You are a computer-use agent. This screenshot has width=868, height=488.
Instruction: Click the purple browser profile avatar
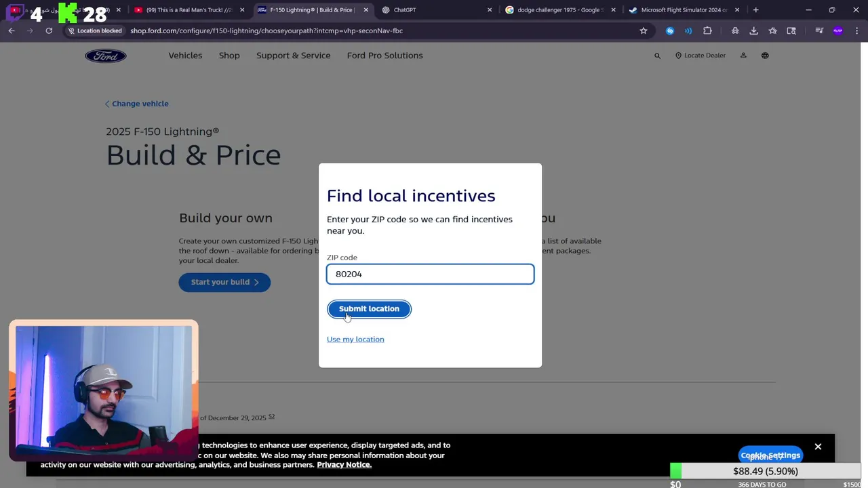838,30
